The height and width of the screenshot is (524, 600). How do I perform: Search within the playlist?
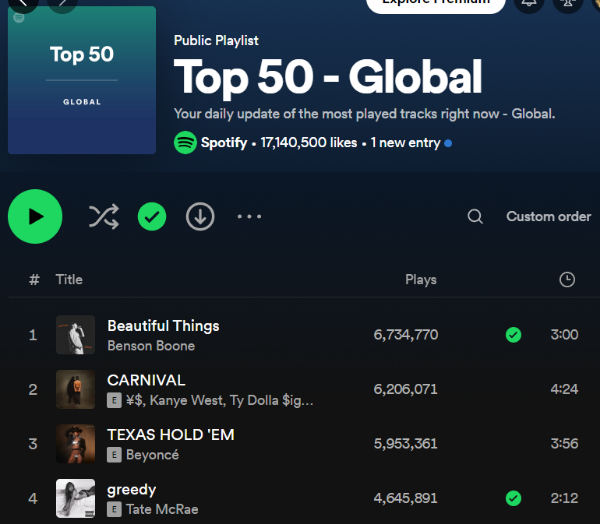475,217
